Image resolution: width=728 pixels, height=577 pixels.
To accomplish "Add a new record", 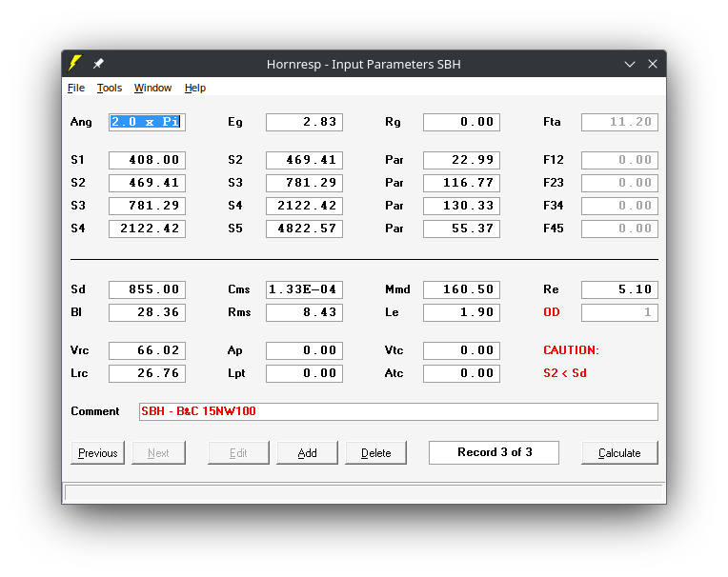I will (308, 452).
